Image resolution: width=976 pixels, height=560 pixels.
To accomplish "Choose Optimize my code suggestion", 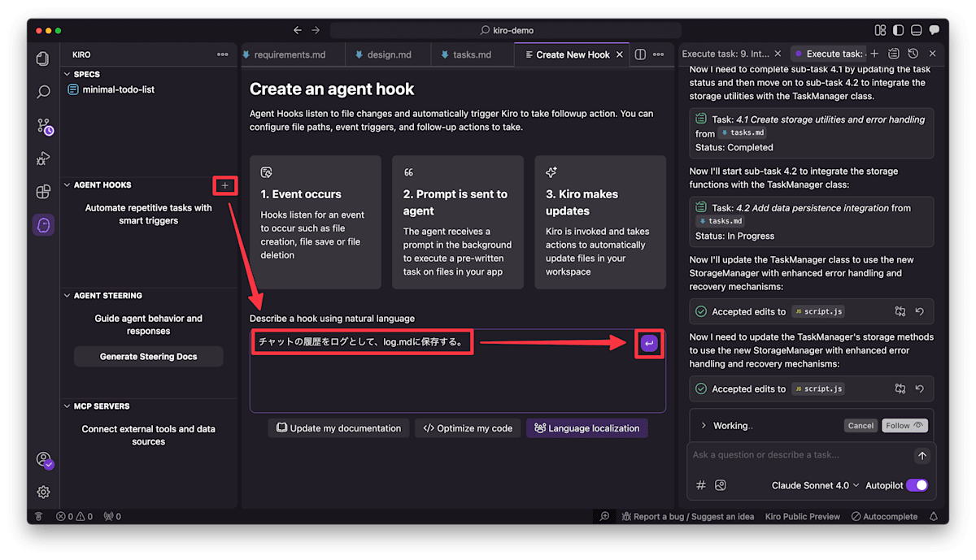I will pyautogui.click(x=468, y=428).
